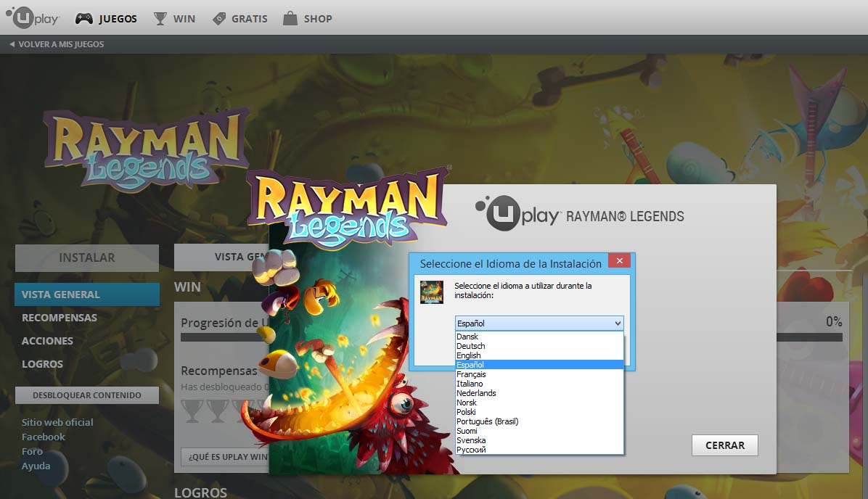This screenshot has height=499, width=868.
Task: Choose Italiano from language list
Action: 539,384
